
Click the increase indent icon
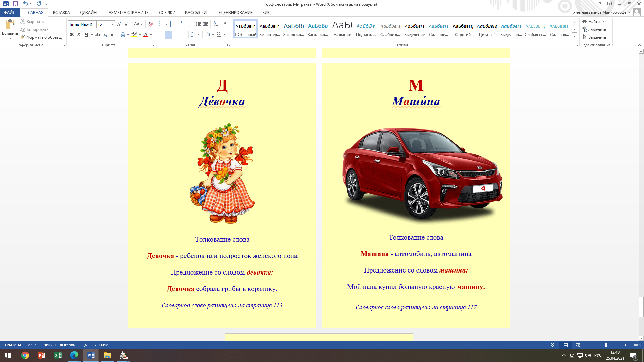click(205, 24)
